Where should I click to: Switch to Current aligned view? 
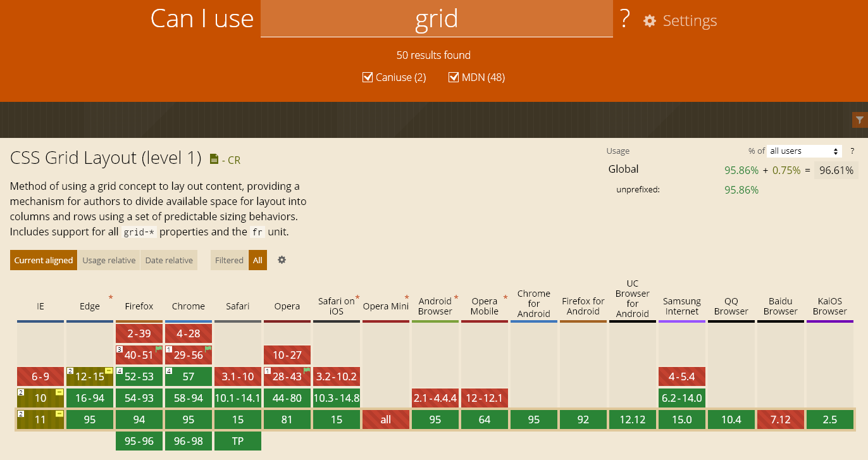click(44, 260)
